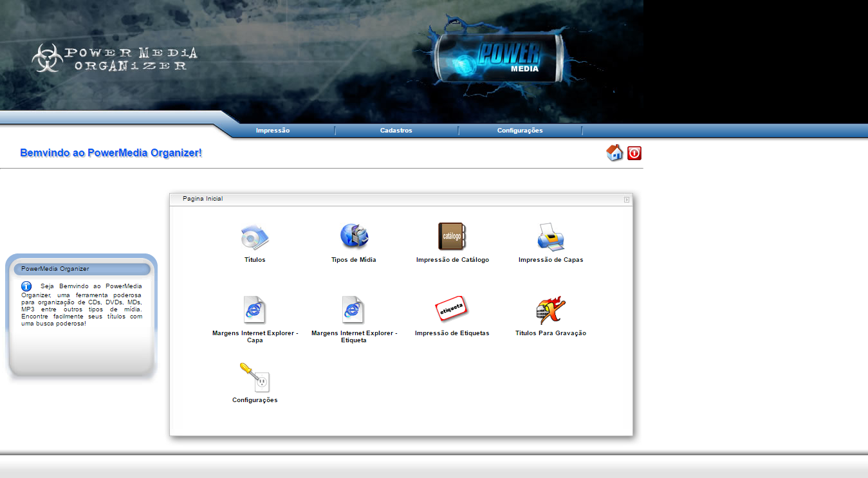Open the Títulos disc icon
868x478 pixels.
click(255, 237)
